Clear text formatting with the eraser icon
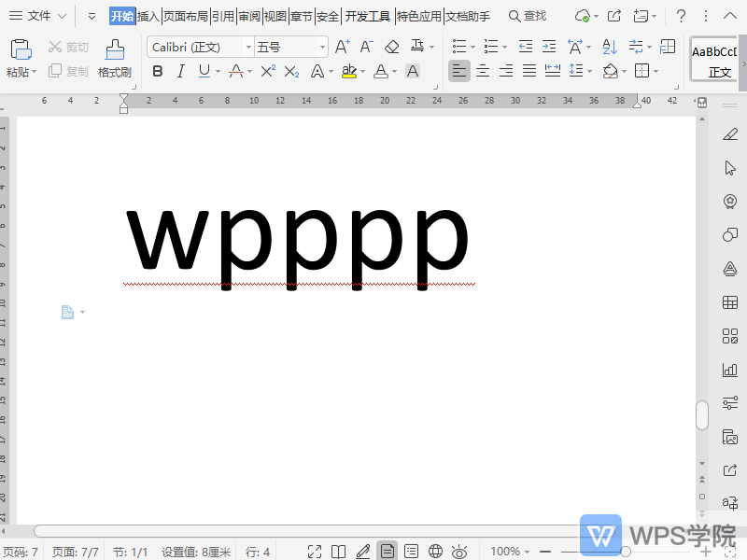Viewport: 747px width, 560px height. coord(391,46)
